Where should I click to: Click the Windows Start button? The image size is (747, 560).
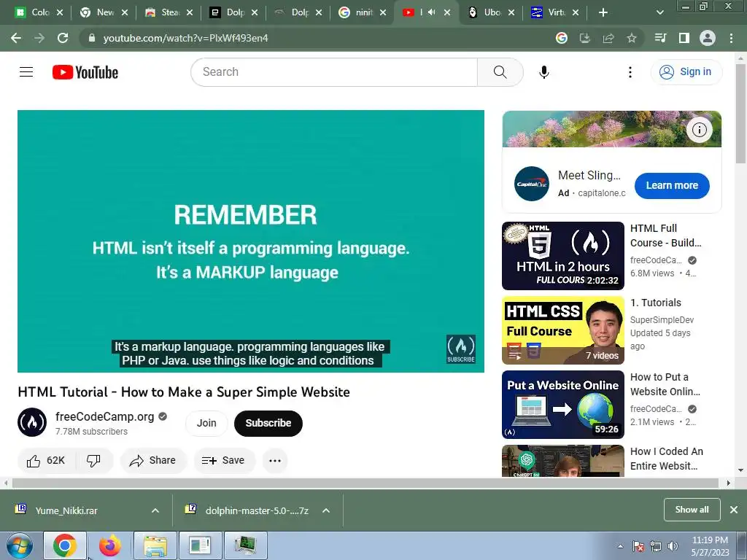(19, 545)
